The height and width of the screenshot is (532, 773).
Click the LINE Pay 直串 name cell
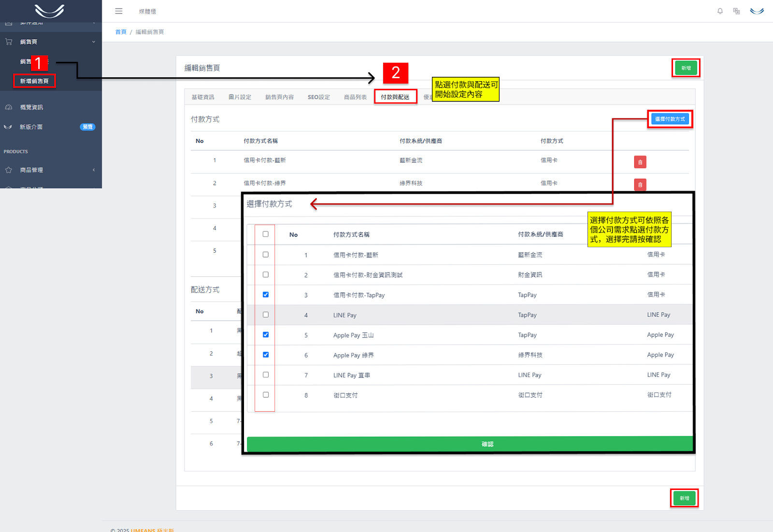[x=352, y=375]
